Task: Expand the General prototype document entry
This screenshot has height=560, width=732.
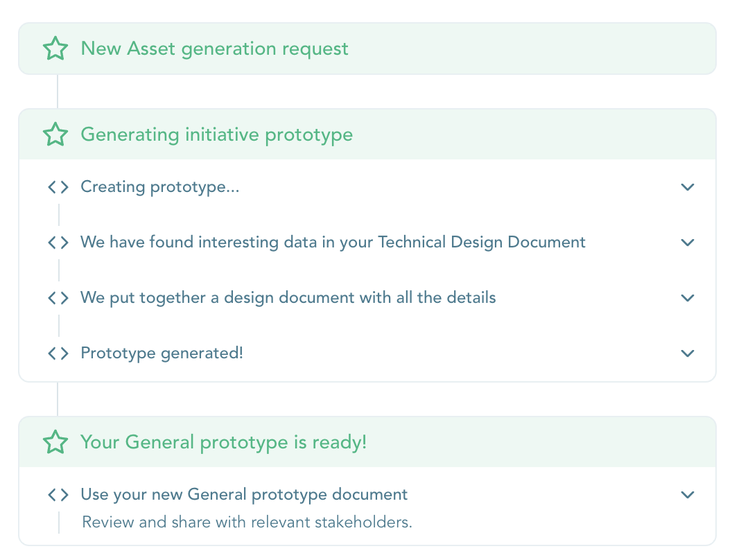Action: click(x=688, y=494)
